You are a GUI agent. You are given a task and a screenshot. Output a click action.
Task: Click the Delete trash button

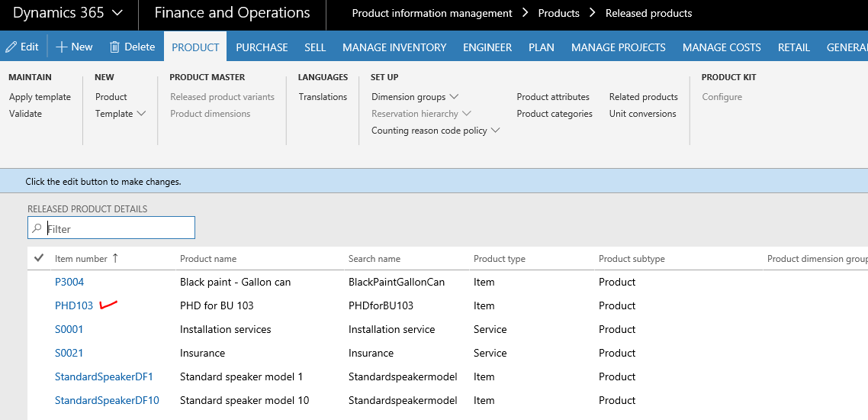[x=132, y=47]
